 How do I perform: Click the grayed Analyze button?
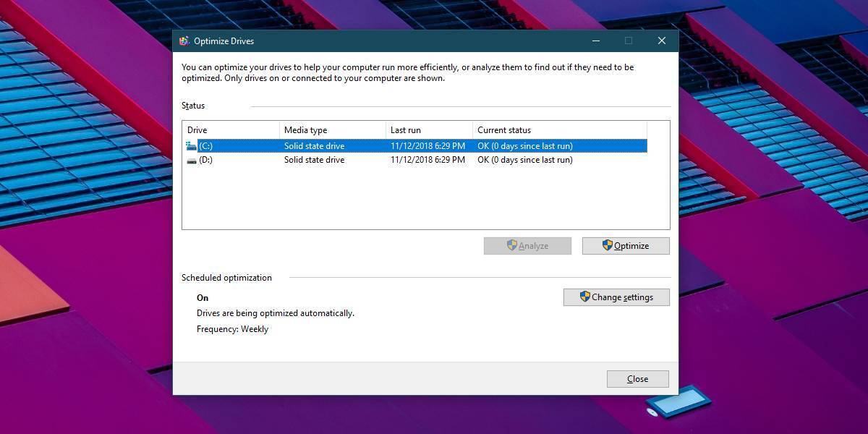coord(527,246)
